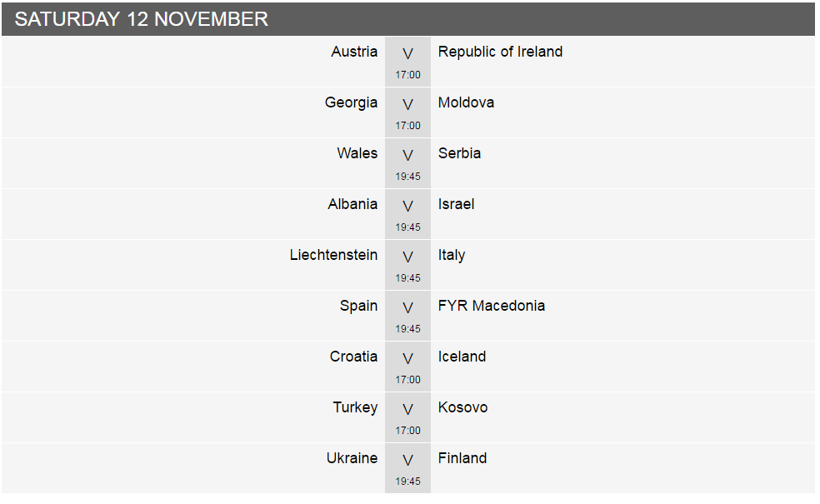This screenshot has height=504, width=820.
Task: Click the Austria team name
Action: click(354, 52)
